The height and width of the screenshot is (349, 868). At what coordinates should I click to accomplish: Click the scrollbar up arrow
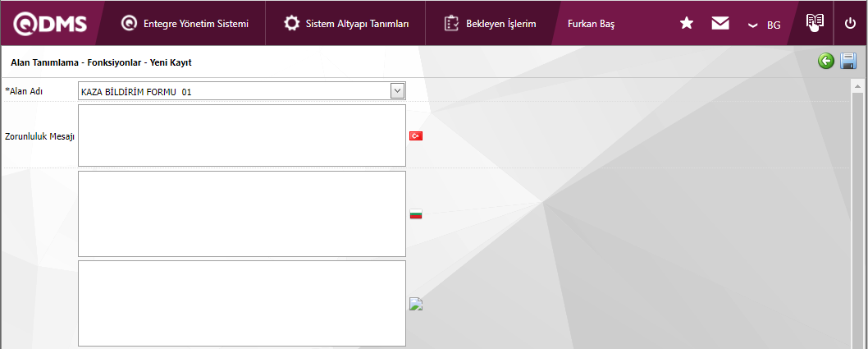point(857,87)
